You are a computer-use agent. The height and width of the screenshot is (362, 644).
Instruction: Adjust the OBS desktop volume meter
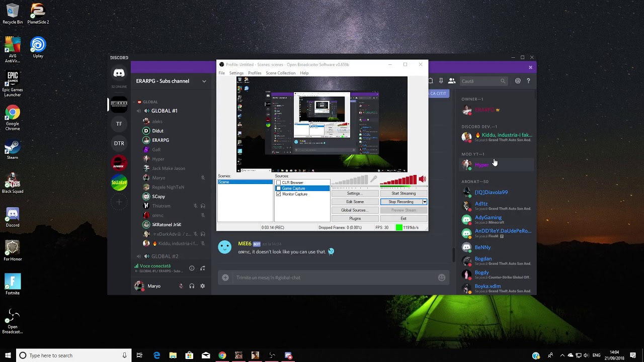398,180
